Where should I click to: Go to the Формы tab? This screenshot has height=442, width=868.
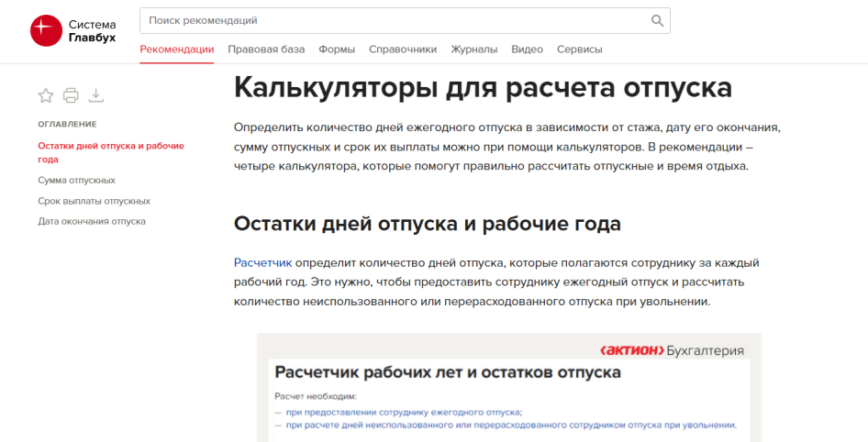(337, 50)
